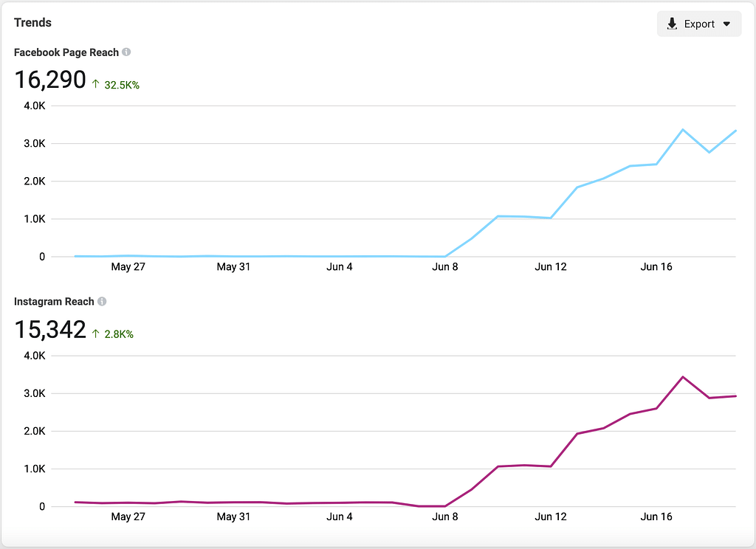Image resolution: width=756 pixels, height=549 pixels.
Task: Click the 2.8K% Instagram change percentage
Action: pos(119,334)
